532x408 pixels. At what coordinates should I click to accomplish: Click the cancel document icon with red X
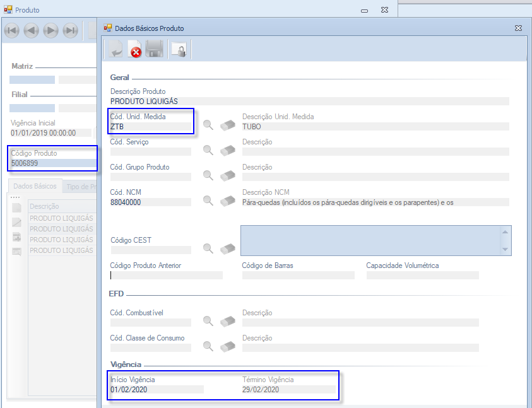pos(135,50)
